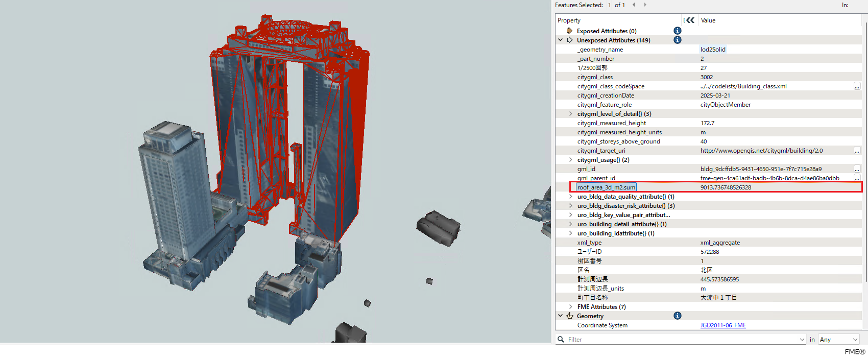868x358 pixels.
Task: Expand citygml_usage{} list
Action: pyautogui.click(x=570, y=160)
